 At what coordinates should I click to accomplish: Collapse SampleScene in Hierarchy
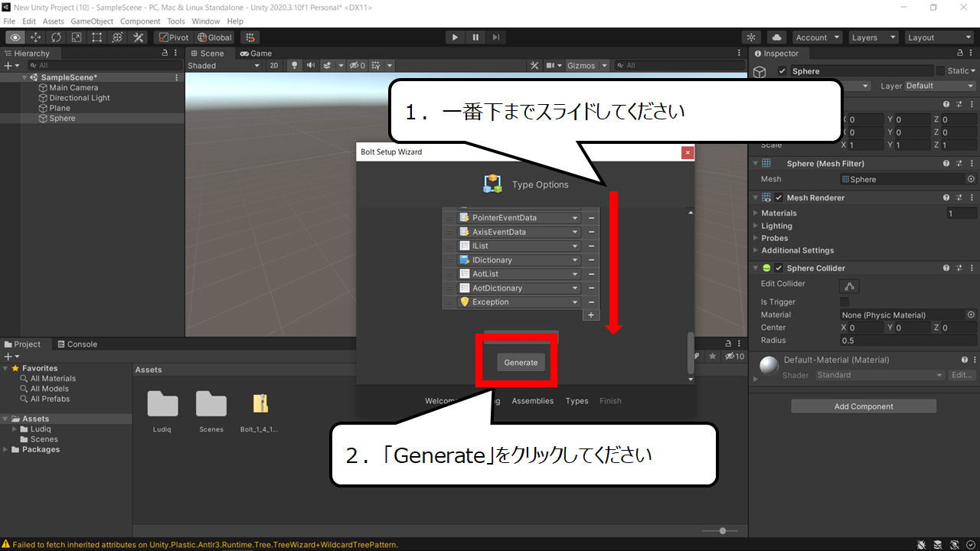coord(25,77)
